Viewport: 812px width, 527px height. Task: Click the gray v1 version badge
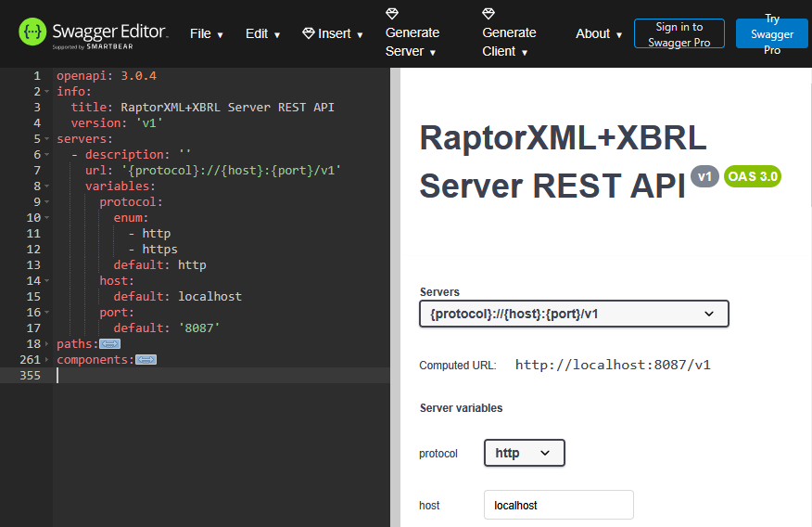[x=704, y=177]
